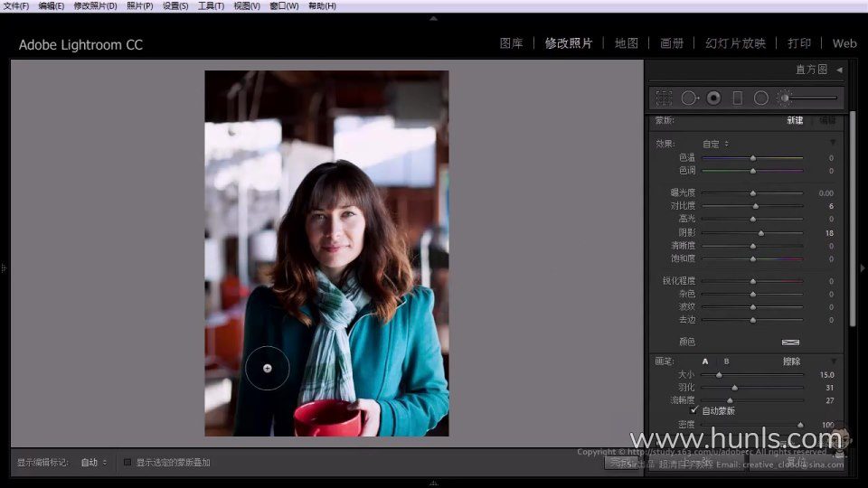Image resolution: width=868 pixels, height=488 pixels.
Task: Collapse the 效果 section disclosure triangle
Action: pyautogui.click(x=833, y=144)
